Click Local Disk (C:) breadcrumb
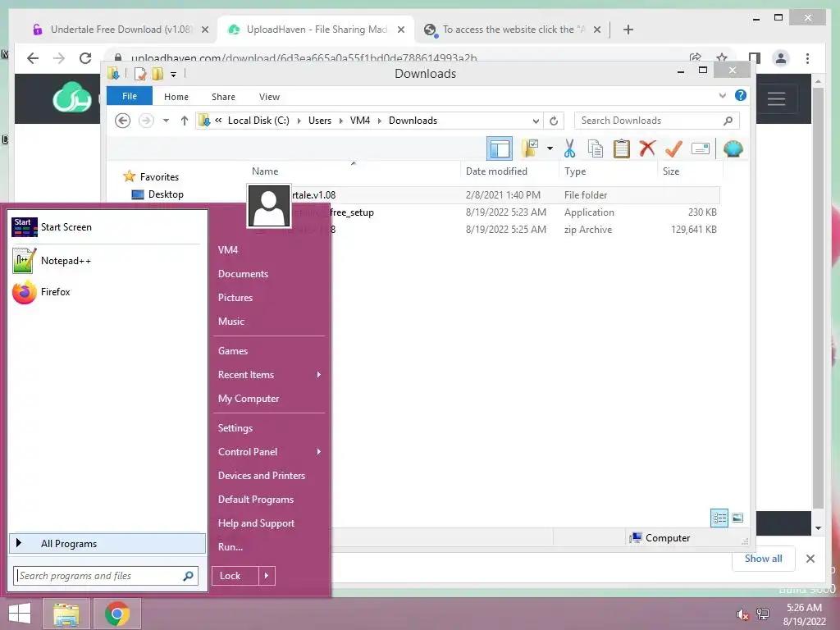The image size is (840, 630). tap(258, 121)
